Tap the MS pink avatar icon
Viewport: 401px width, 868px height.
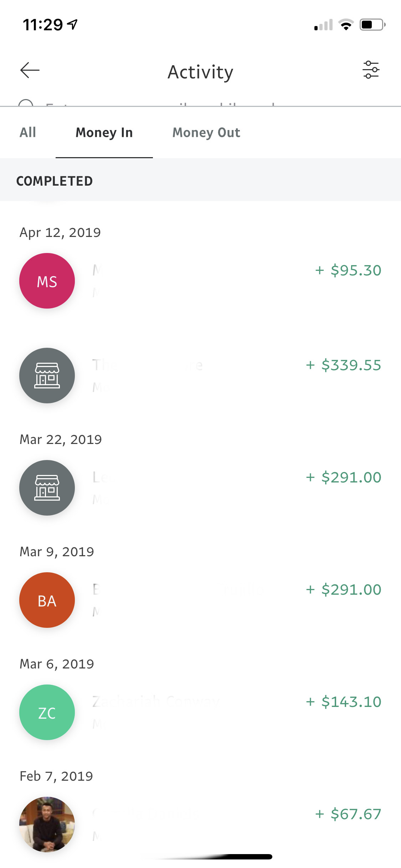click(47, 281)
